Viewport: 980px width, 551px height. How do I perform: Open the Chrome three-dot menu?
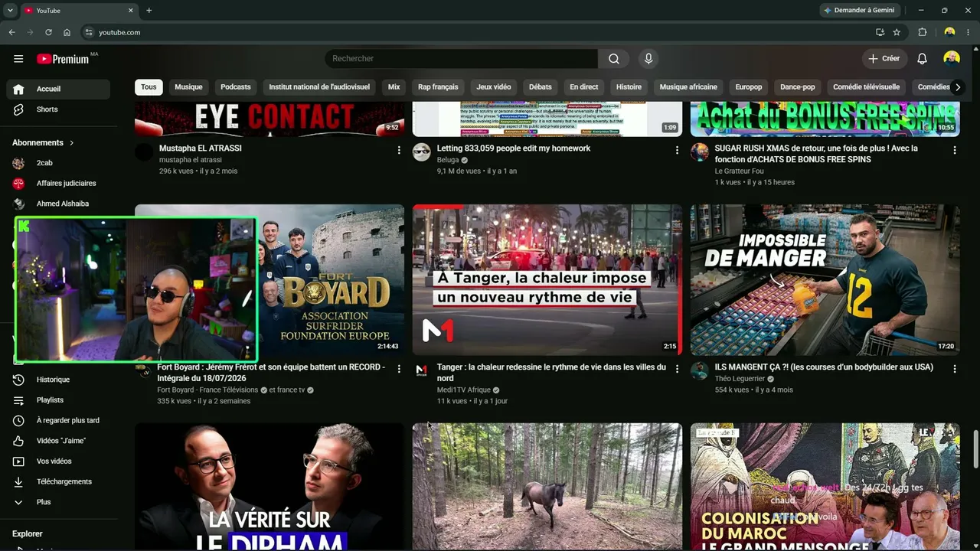(x=969, y=32)
